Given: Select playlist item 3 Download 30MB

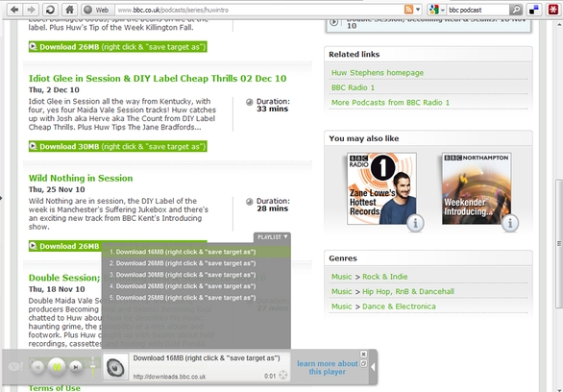Looking at the screenshot, I should coord(196,275).
